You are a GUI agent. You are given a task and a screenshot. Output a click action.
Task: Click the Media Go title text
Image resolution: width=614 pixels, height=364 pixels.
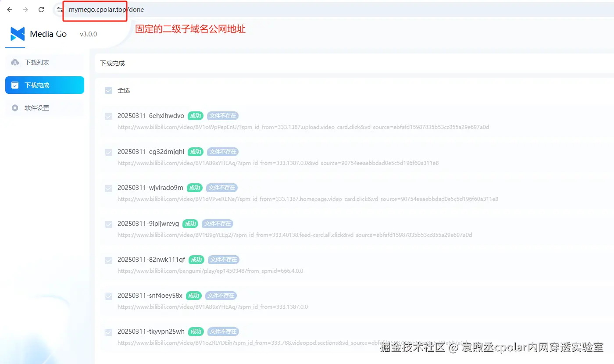[48, 34]
